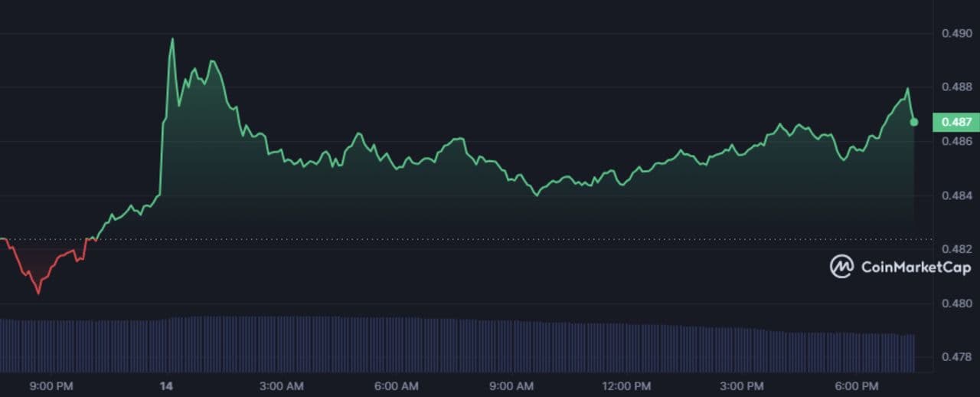
Task: Click the 6:00 PM time axis label
Action: coord(856,386)
